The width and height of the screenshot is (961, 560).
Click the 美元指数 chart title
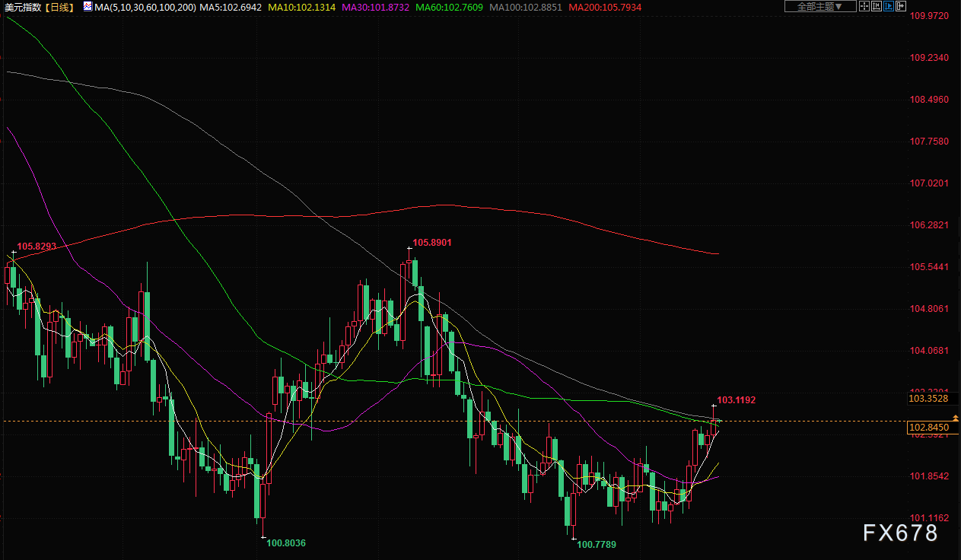(23, 7)
